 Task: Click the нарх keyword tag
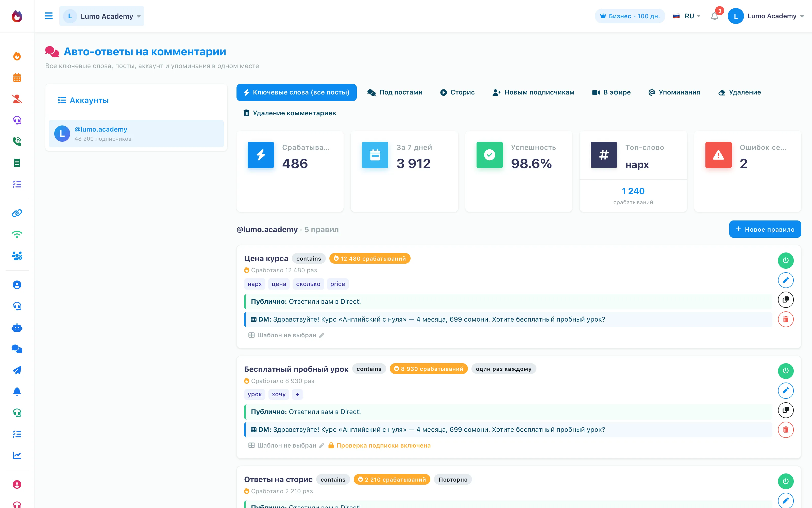click(x=255, y=284)
